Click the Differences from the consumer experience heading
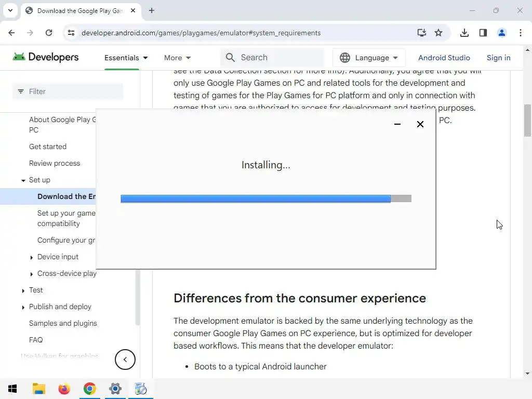Image resolution: width=532 pixels, height=399 pixels. pyautogui.click(x=300, y=298)
